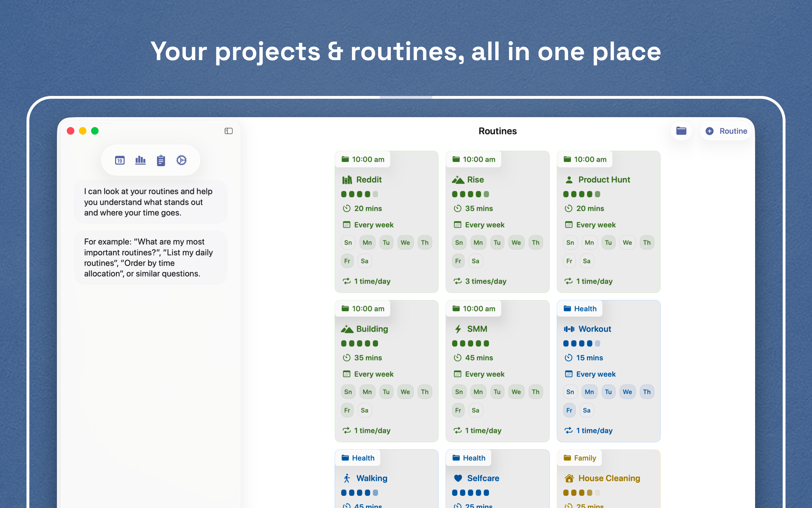
Task: Click the repeat icon by Product Hunt 1 time/day
Action: point(568,281)
